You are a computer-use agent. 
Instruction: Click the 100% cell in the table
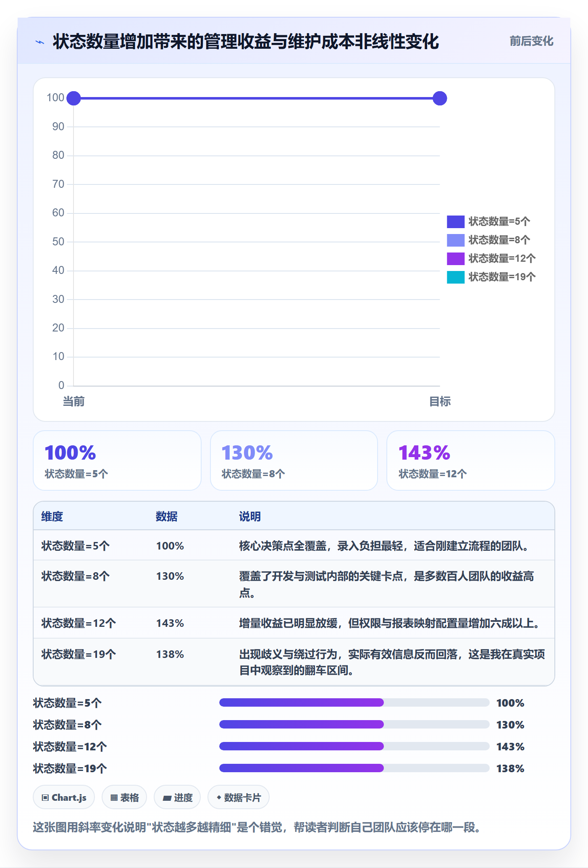[170, 546]
